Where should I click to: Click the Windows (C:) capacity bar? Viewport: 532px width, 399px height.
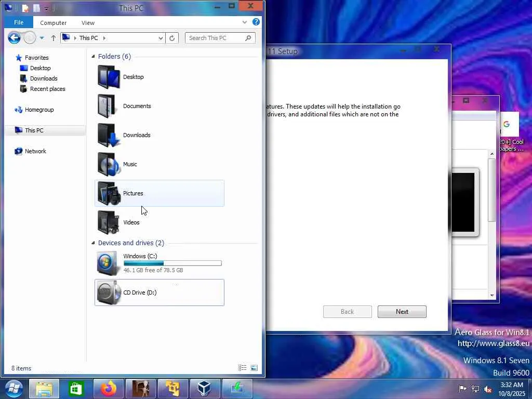tap(172, 263)
